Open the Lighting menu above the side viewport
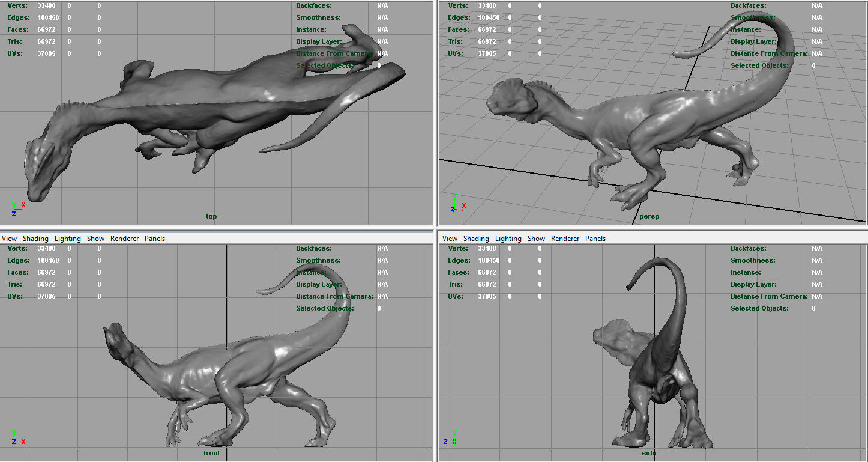 click(508, 239)
